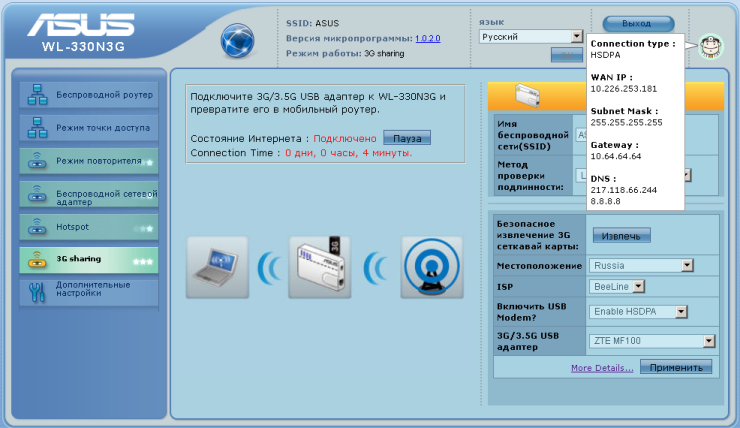This screenshot has width=740, height=428.
Task: Click the OK button under language selector
Action: coord(567,55)
